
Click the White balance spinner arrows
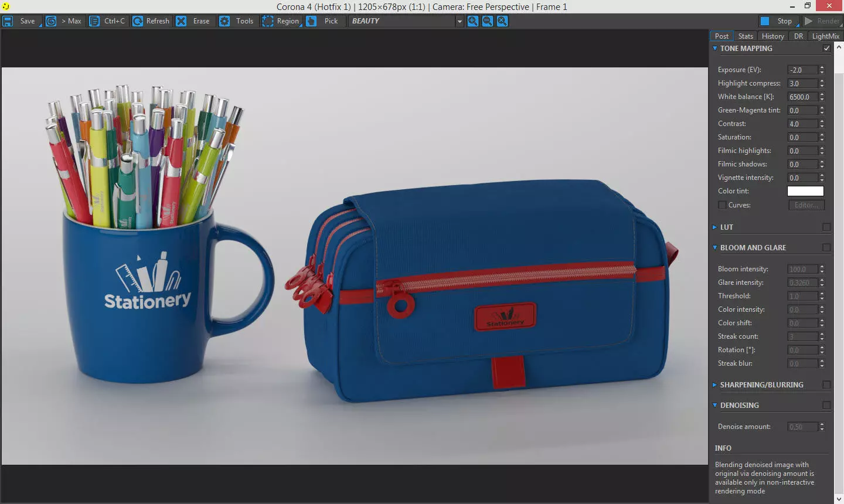[822, 97]
